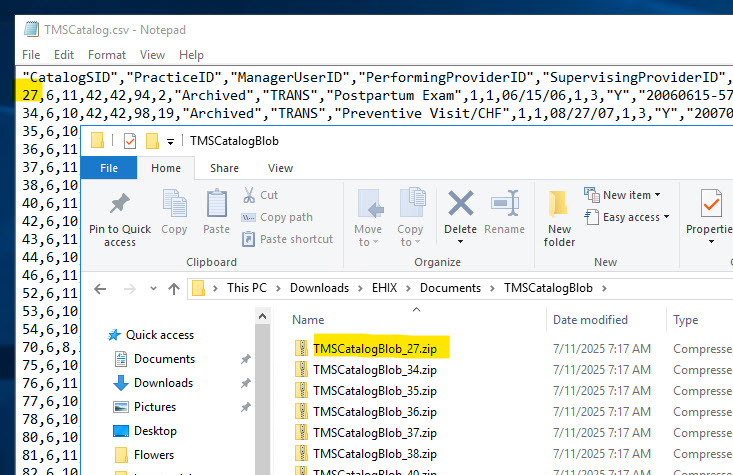Switch to the Explorer Home ribbon tab
733x475 pixels.
[x=166, y=168]
